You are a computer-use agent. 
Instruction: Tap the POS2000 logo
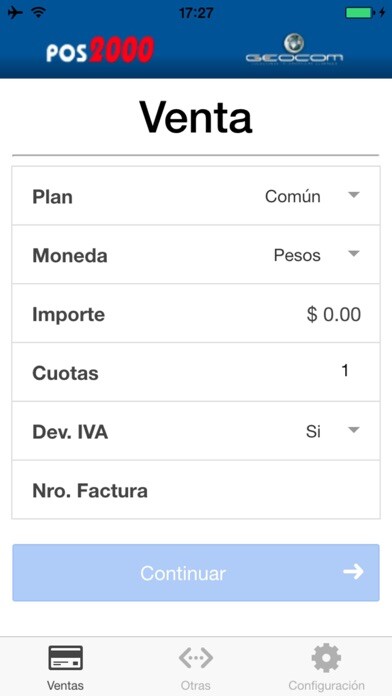pyautogui.click(x=100, y=50)
